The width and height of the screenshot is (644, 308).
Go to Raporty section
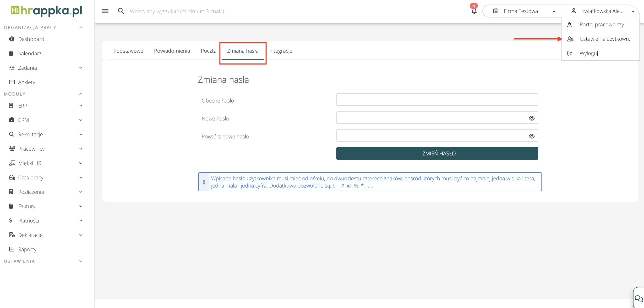[x=27, y=249]
